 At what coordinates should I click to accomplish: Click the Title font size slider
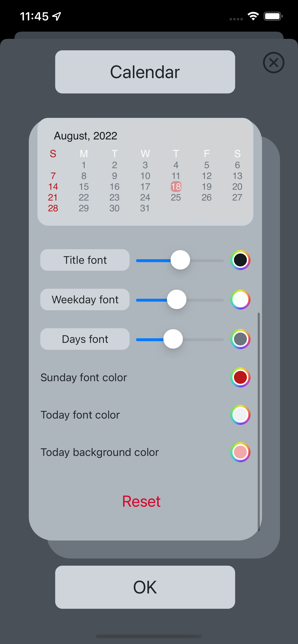coord(180,260)
